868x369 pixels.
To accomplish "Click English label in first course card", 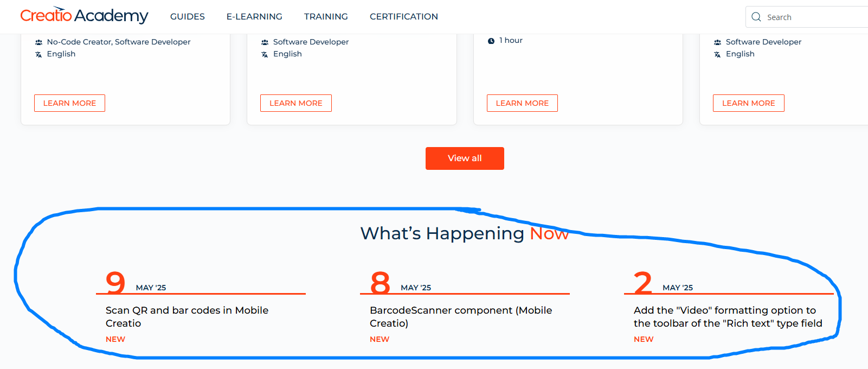I will [61, 54].
